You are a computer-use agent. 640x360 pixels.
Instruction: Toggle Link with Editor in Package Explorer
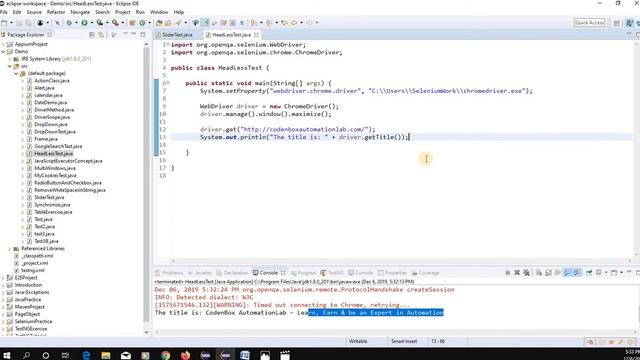pyautogui.click(x=101, y=35)
